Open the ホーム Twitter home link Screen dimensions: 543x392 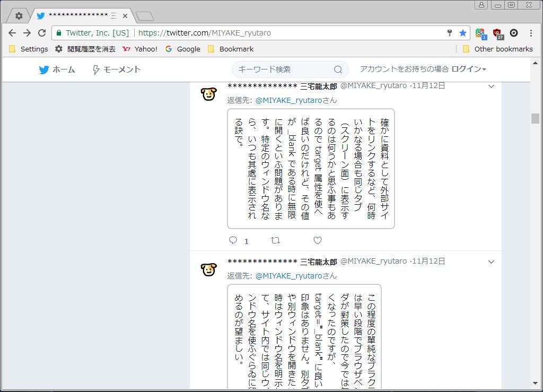[x=57, y=69]
